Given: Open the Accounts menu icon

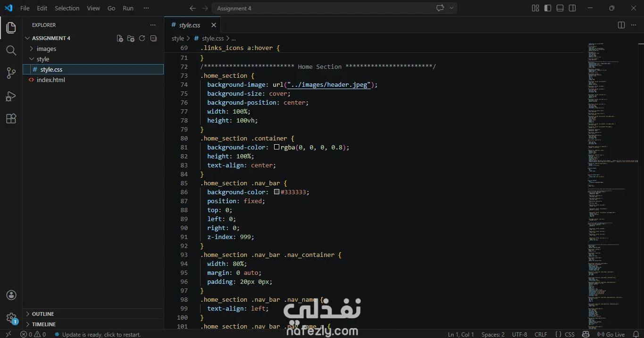Looking at the screenshot, I should (x=11, y=295).
